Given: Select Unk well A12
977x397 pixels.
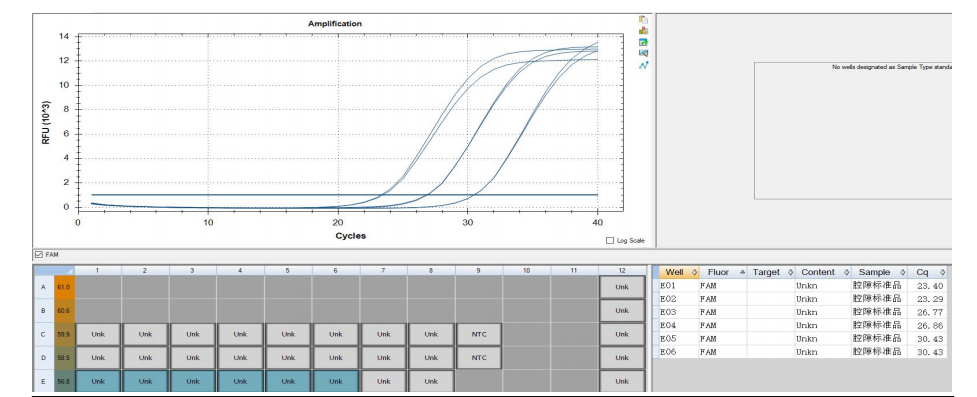Looking at the screenshot, I should (x=622, y=287).
